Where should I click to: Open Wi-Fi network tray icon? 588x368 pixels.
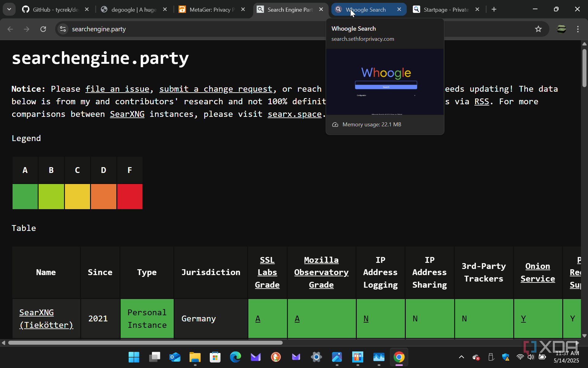click(520, 357)
